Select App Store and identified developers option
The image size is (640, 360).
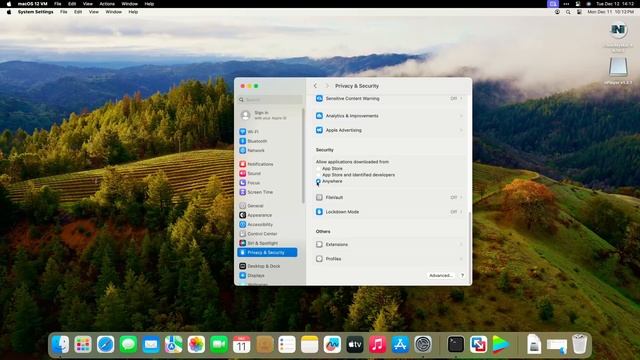coord(318,175)
